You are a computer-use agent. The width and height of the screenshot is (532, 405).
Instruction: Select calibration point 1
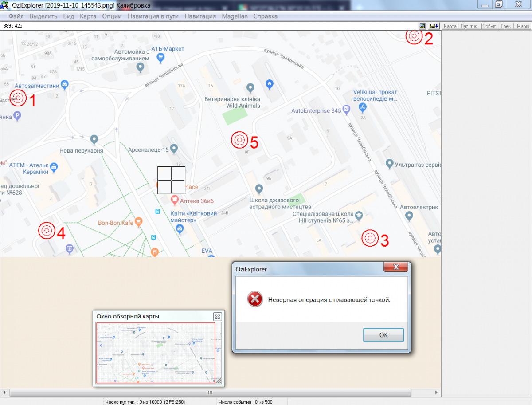tap(18, 98)
